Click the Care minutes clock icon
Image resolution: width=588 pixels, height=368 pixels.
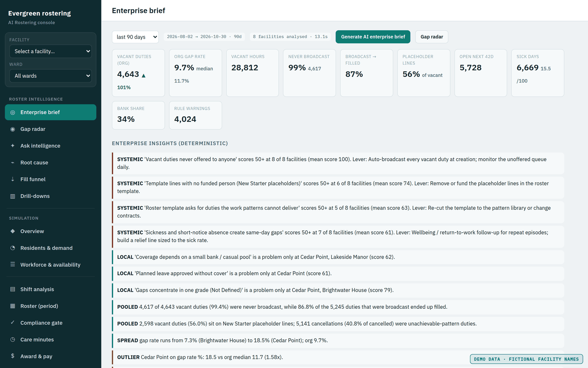[x=13, y=340]
